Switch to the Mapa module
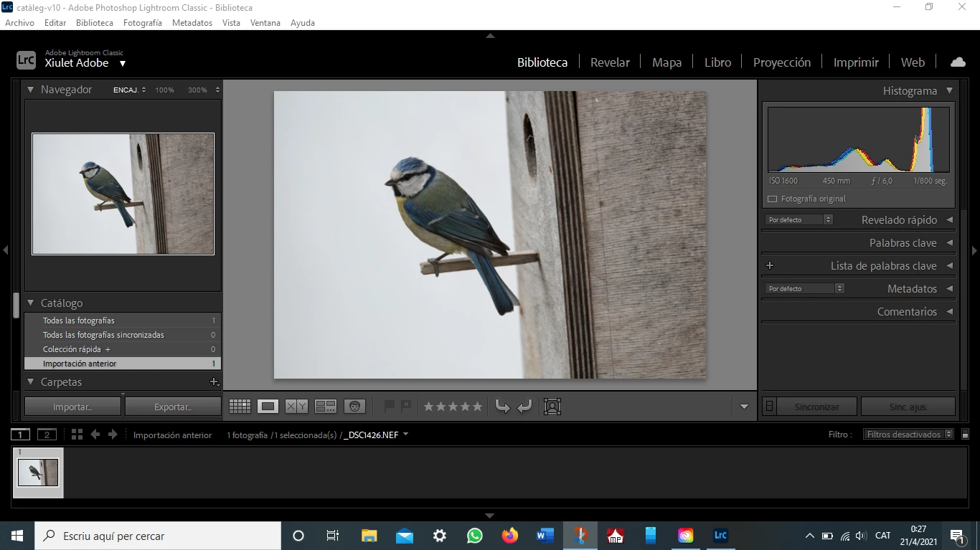Image resolution: width=980 pixels, height=550 pixels. 666,62
